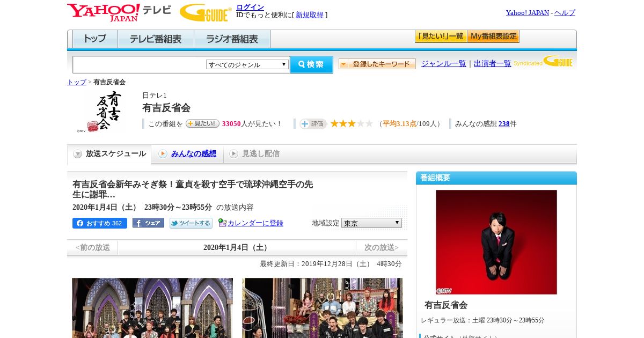Rate the show with the fifth star
Viewport: 644px width, 338px height.
(x=369, y=123)
